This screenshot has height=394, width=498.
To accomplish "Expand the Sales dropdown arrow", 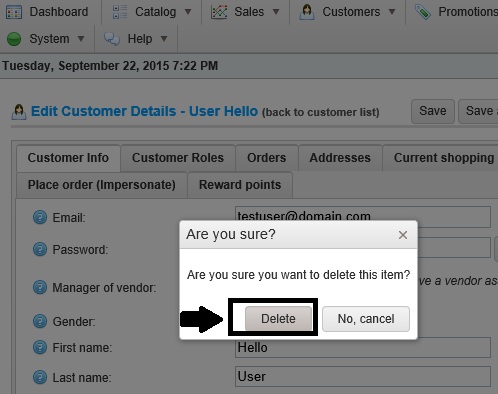I will coord(276,12).
